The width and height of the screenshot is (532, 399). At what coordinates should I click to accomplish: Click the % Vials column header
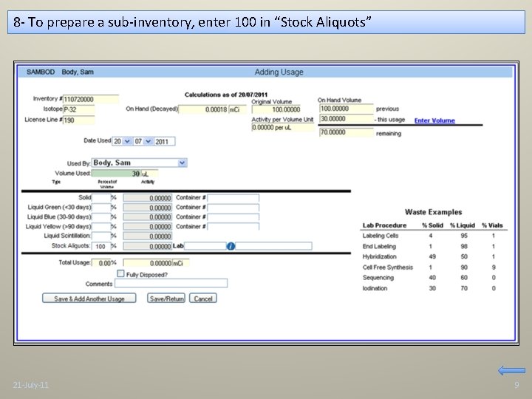click(x=492, y=225)
